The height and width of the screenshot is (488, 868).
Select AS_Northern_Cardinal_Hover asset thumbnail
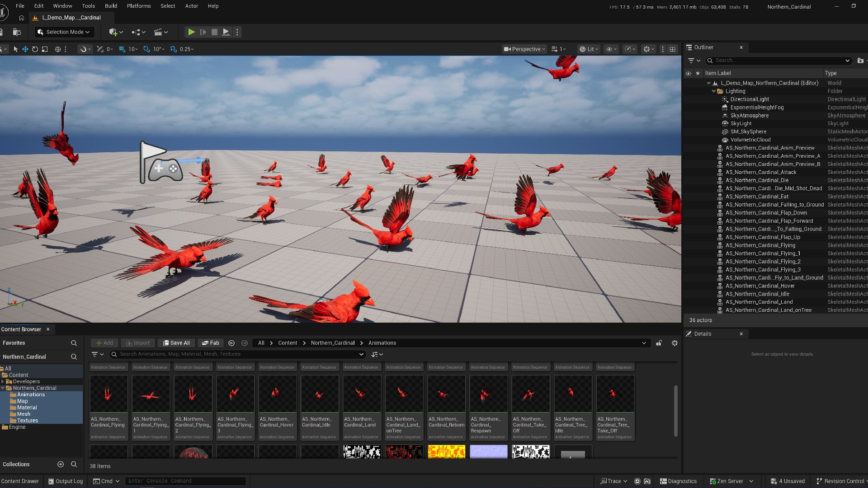278,408
